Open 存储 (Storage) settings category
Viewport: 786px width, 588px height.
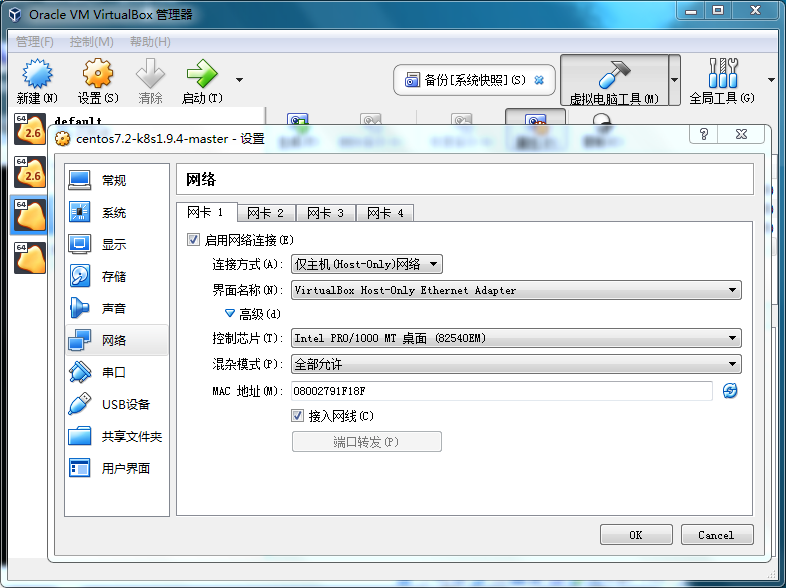[x=117, y=276]
